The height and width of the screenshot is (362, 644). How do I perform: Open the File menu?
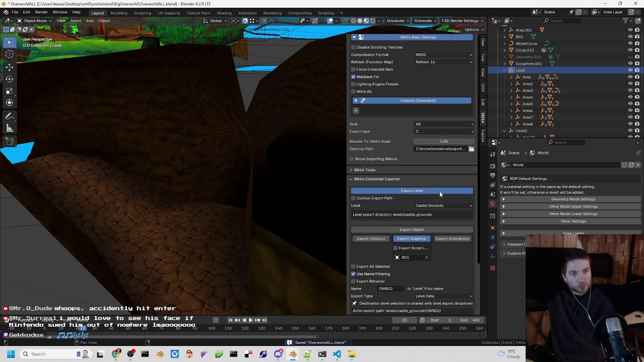15,12
